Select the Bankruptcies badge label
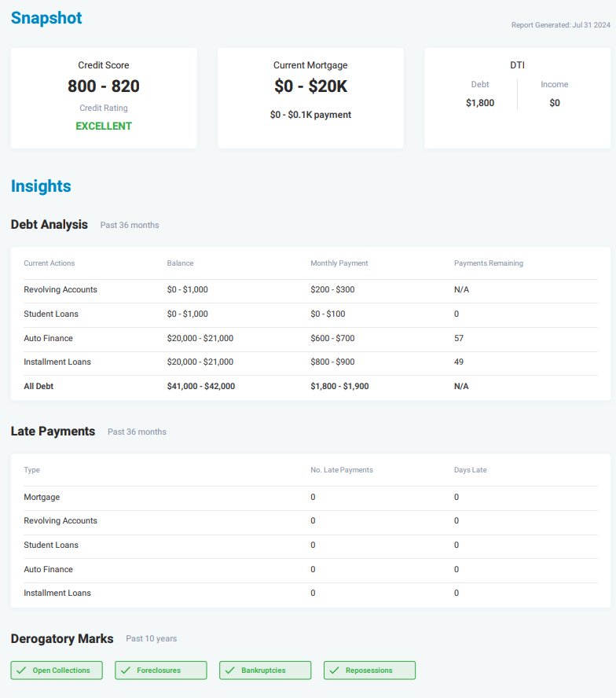This screenshot has height=698, width=616. tap(263, 670)
